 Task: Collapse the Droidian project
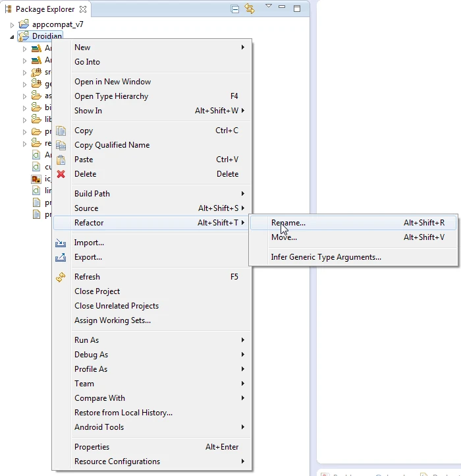click(x=12, y=37)
